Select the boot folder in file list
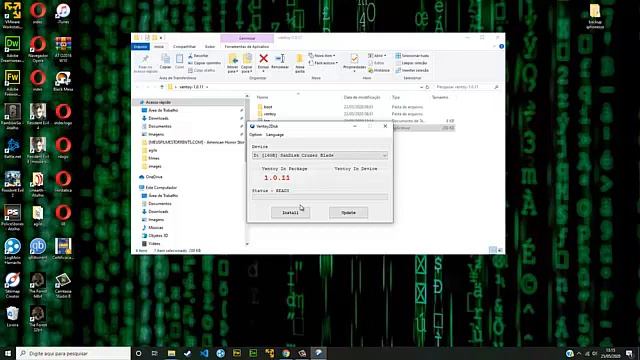This screenshot has height=360, width=640. point(268,107)
